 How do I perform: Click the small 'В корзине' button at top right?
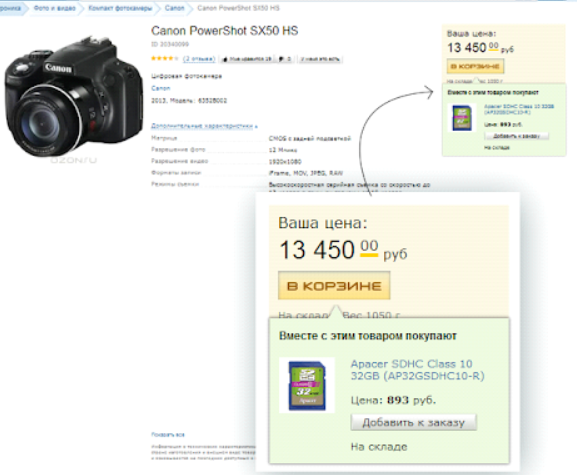pyautogui.click(x=475, y=67)
